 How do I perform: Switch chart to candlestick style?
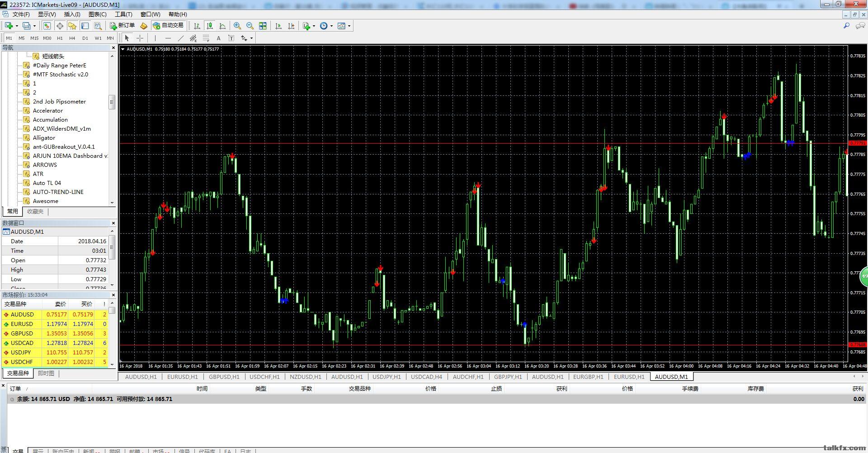210,26
